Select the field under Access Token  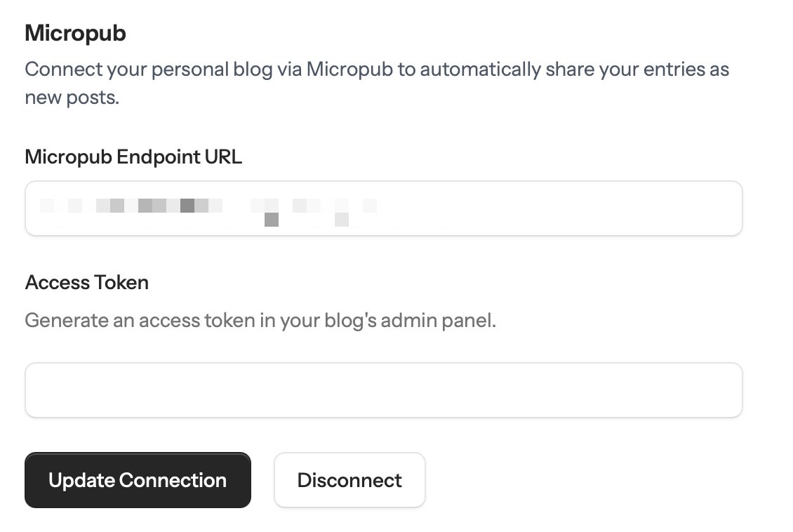pos(383,390)
